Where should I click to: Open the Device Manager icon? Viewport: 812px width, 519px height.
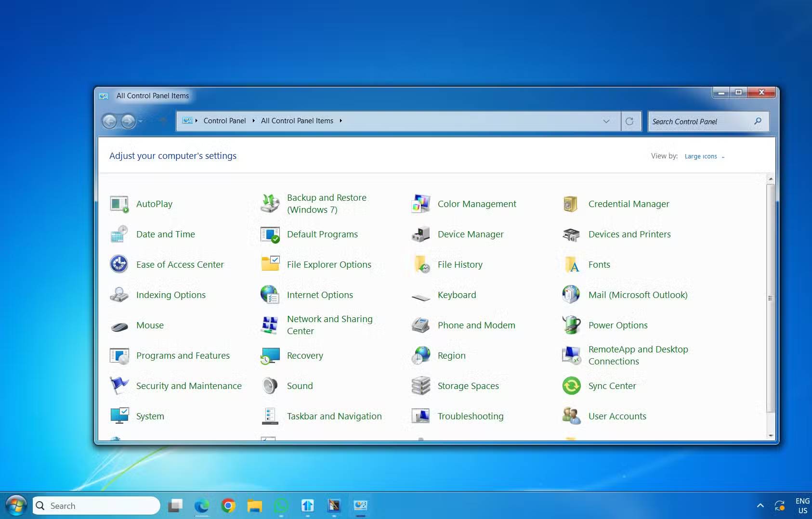pos(420,234)
